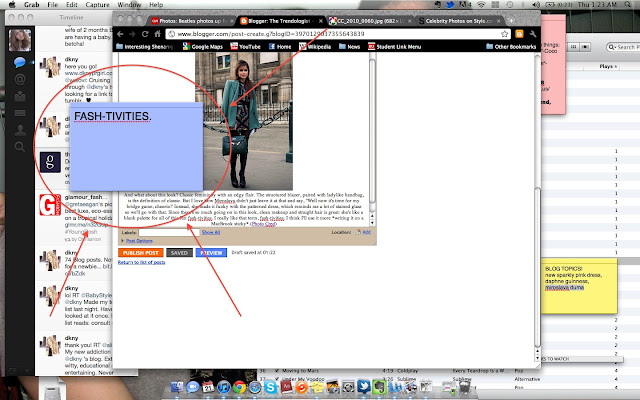The height and width of the screenshot is (400, 640).
Task: Open the Apple menu
Action: point(12,4)
